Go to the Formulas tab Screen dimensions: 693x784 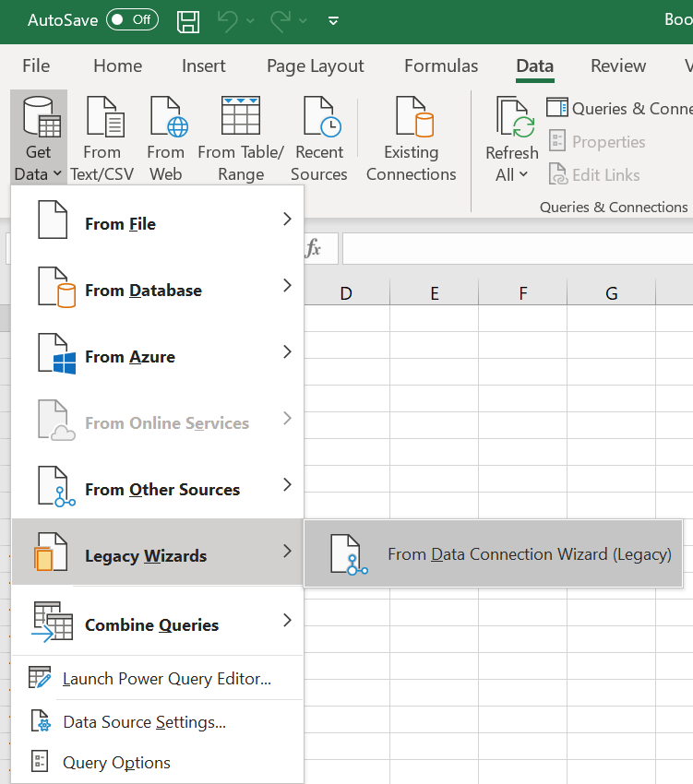tap(441, 65)
